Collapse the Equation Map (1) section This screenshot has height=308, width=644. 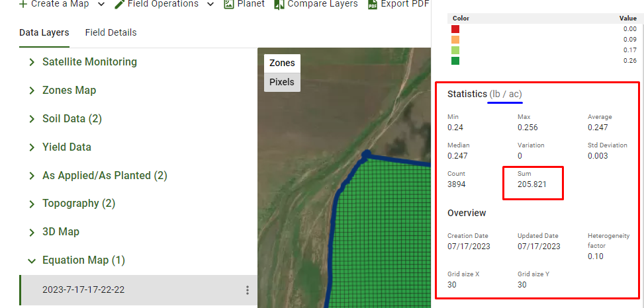31,261
